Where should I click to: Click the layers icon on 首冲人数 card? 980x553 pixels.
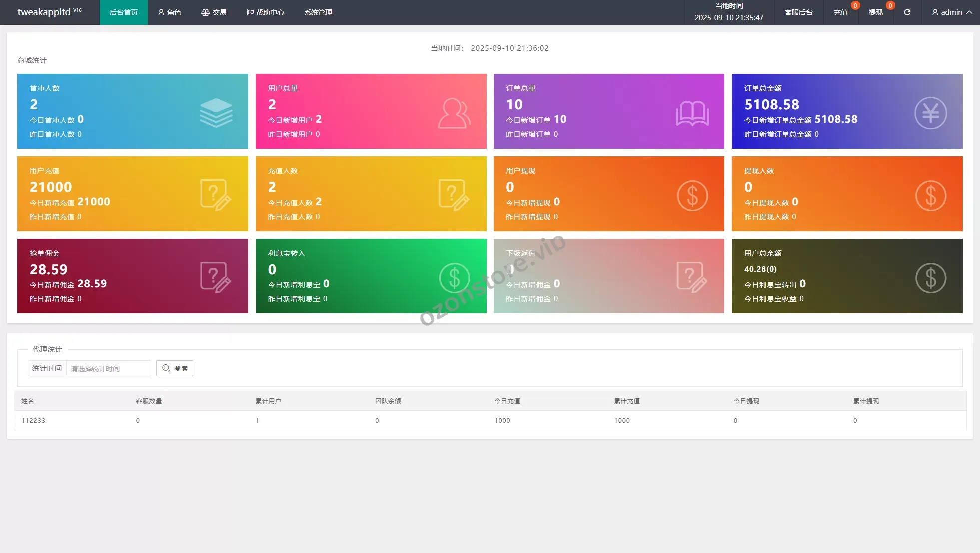click(x=216, y=113)
